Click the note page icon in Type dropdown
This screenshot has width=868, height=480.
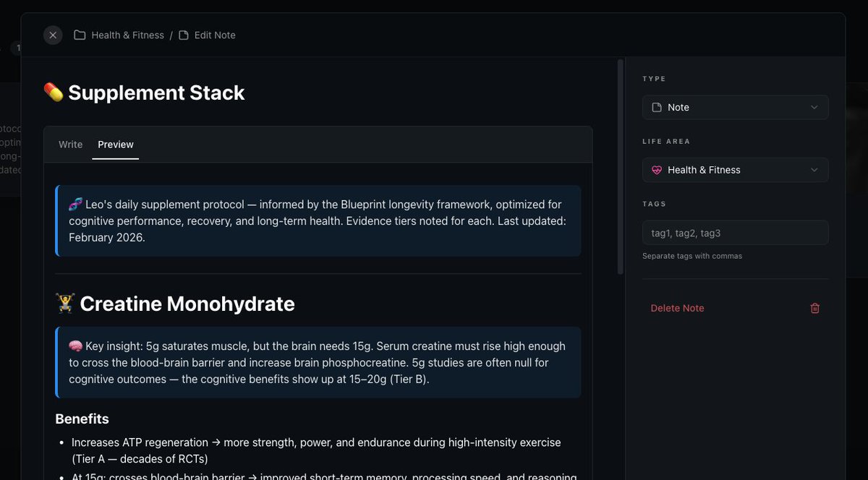pyautogui.click(x=657, y=107)
